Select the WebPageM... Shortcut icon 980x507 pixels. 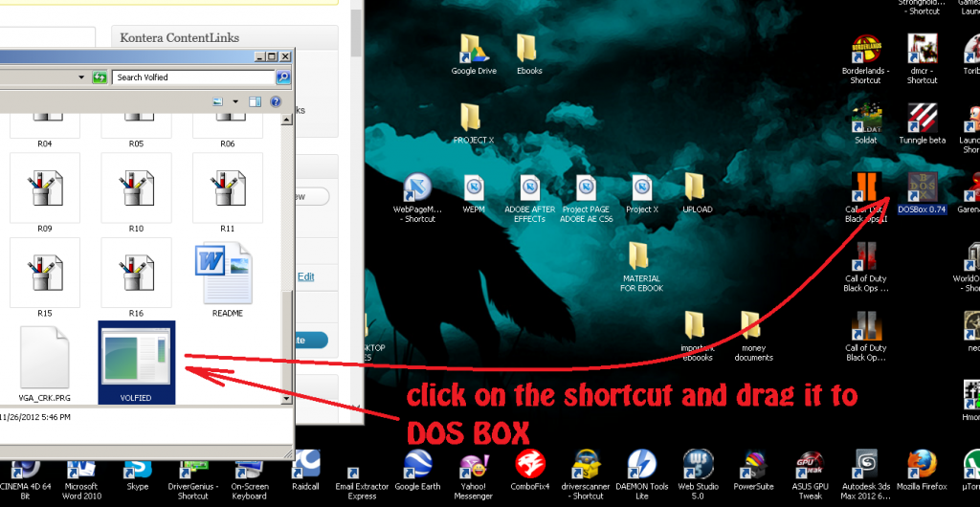(x=419, y=197)
